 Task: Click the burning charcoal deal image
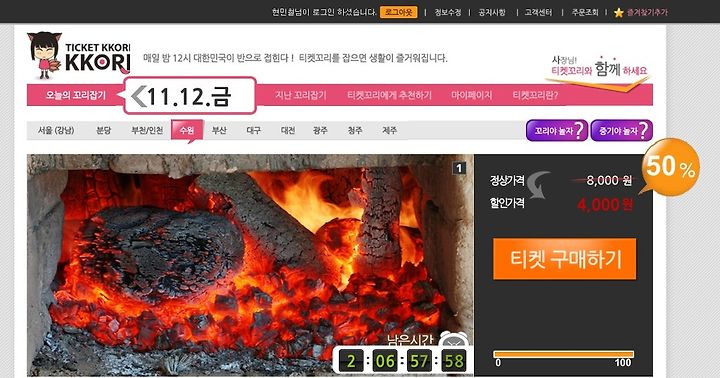250,265
